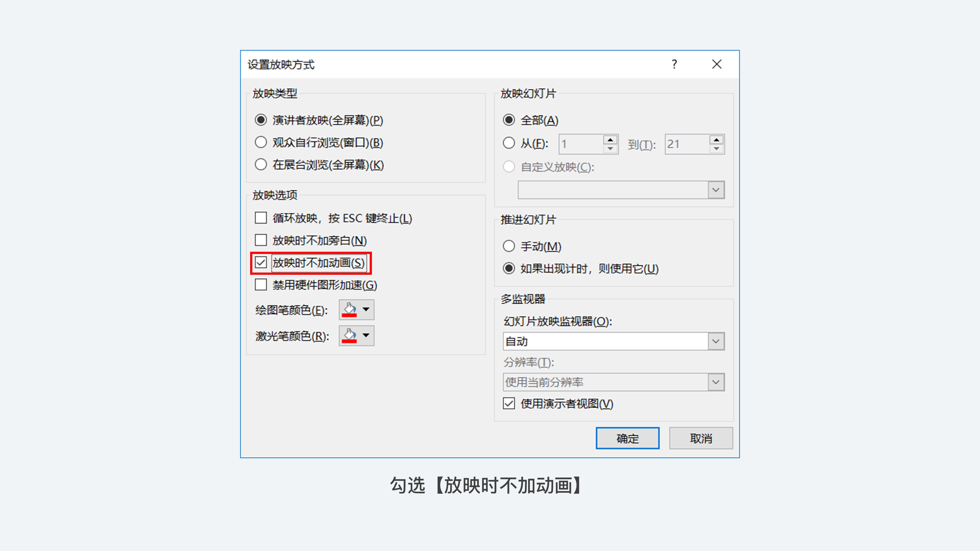The image size is (980, 551).
Task: Select the 从 slide range radio button
Action: pos(509,143)
